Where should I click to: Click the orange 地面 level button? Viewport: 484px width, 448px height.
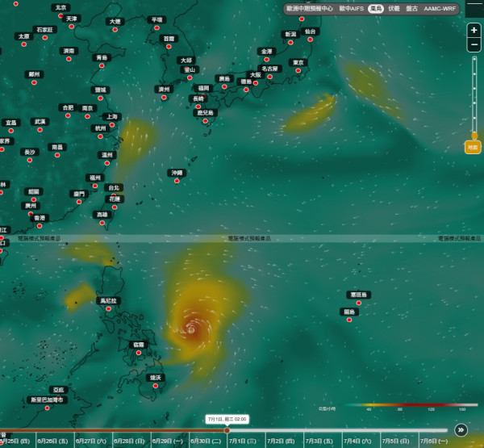pyautogui.click(x=473, y=148)
